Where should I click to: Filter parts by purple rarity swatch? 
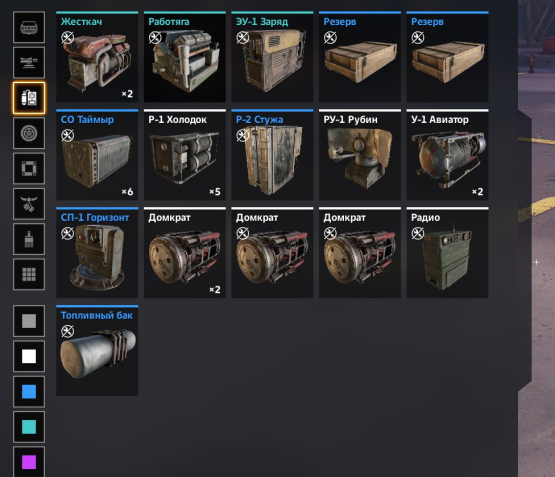(x=29, y=462)
